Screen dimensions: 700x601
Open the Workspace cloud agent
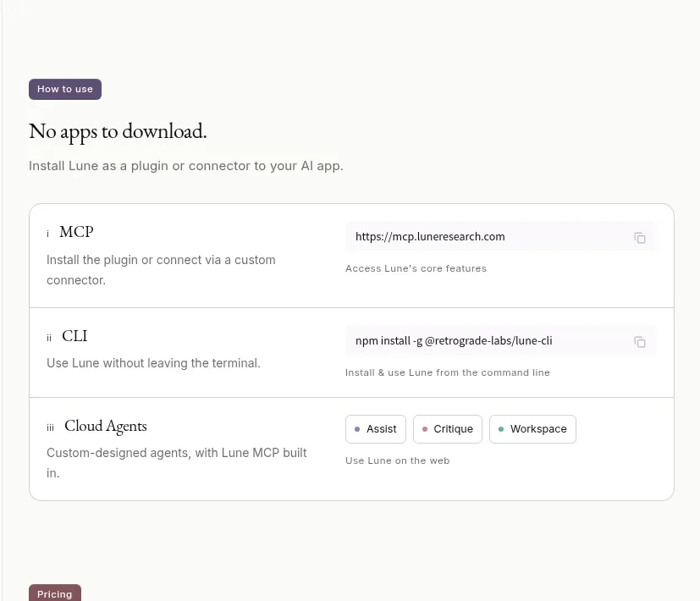click(532, 429)
